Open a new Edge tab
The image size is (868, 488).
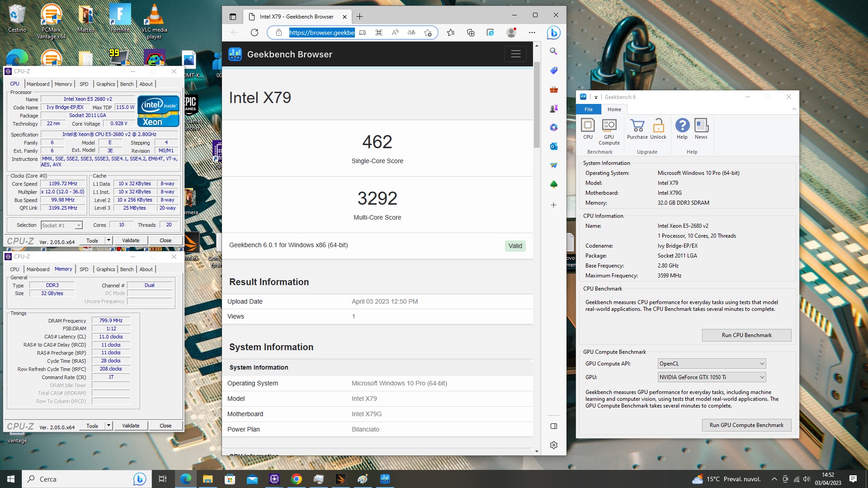(x=359, y=17)
